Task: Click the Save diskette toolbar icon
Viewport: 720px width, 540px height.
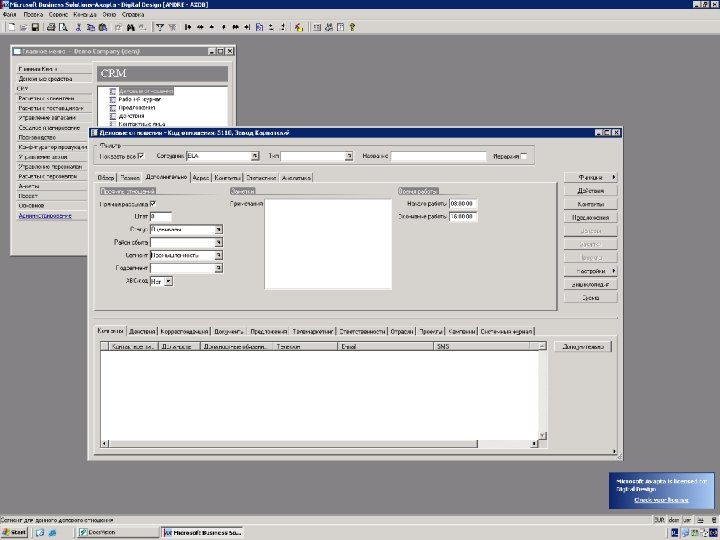Action: (x=35, y=28)
